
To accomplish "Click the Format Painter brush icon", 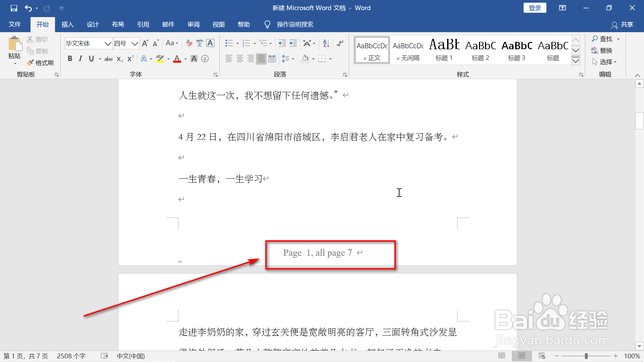I will point(30,63).
